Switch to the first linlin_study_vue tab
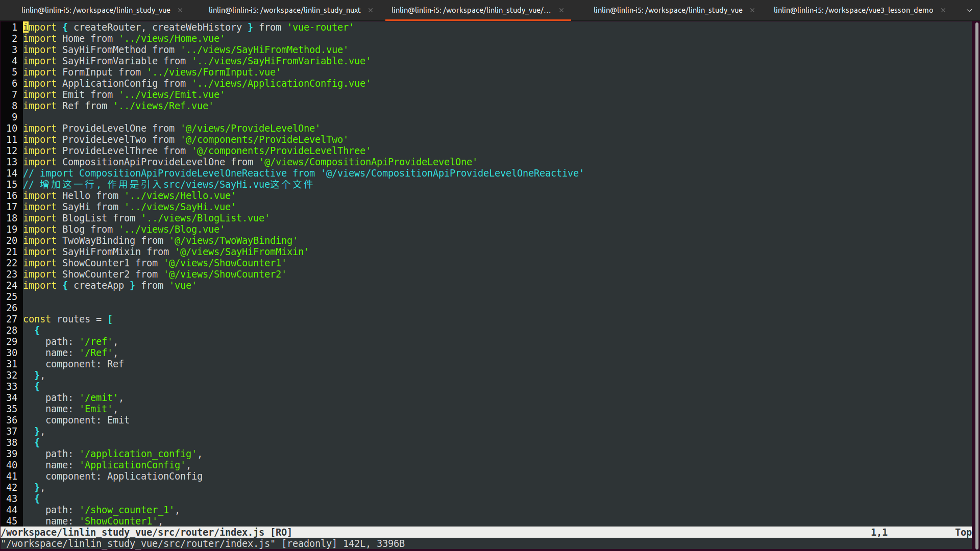 click(x=96, y=10)
